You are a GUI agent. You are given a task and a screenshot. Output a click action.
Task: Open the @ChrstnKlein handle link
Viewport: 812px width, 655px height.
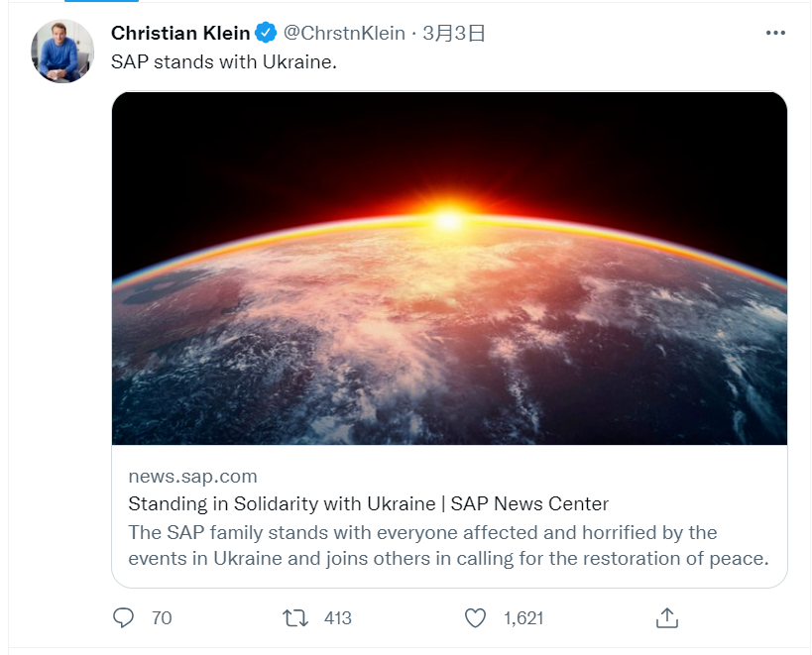[344, 33]
